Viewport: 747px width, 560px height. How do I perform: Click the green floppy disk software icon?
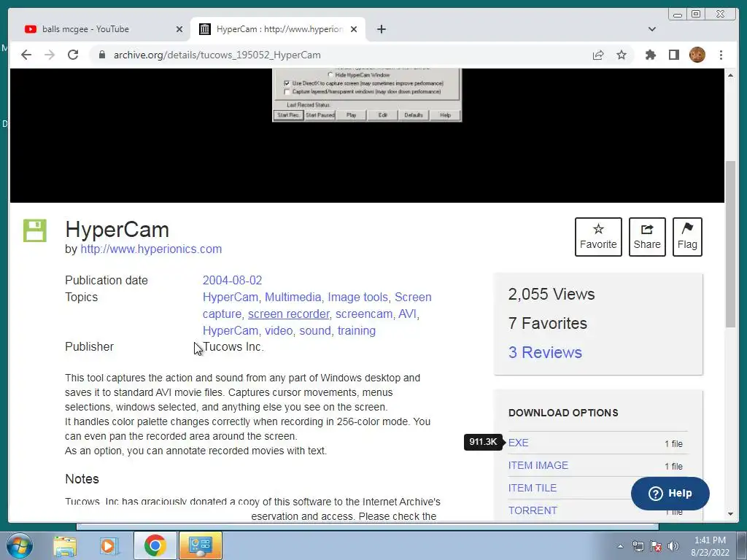pyautogui.click(x=35, y=231)
